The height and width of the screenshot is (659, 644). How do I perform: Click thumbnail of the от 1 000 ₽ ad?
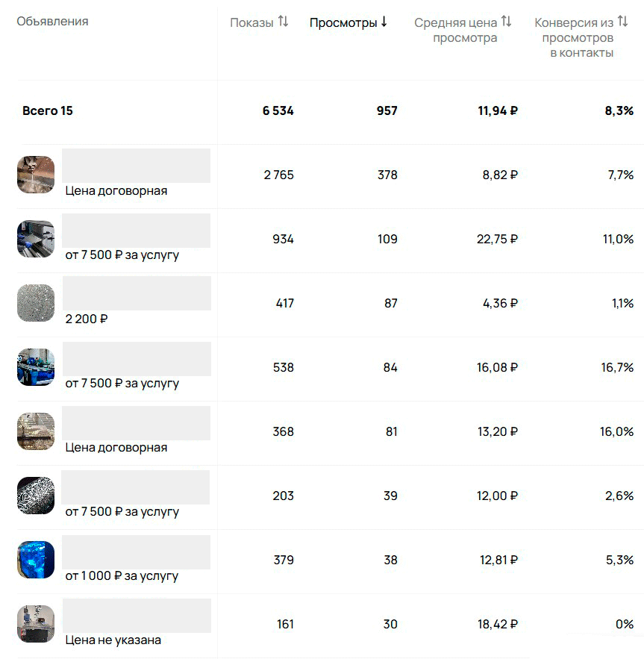[36, 560]
